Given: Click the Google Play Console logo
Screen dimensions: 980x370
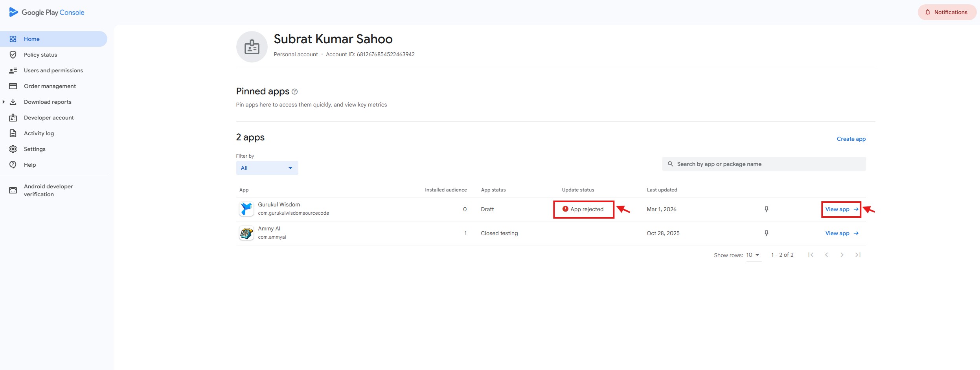Looking at the screenshot, I should (47, 12).
